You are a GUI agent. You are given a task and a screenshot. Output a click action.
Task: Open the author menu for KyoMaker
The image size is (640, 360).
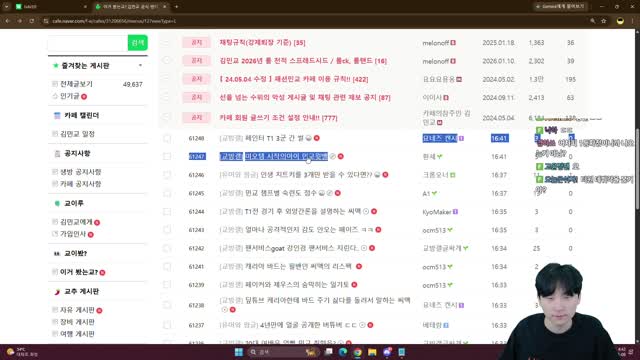[x=437, y=212]
